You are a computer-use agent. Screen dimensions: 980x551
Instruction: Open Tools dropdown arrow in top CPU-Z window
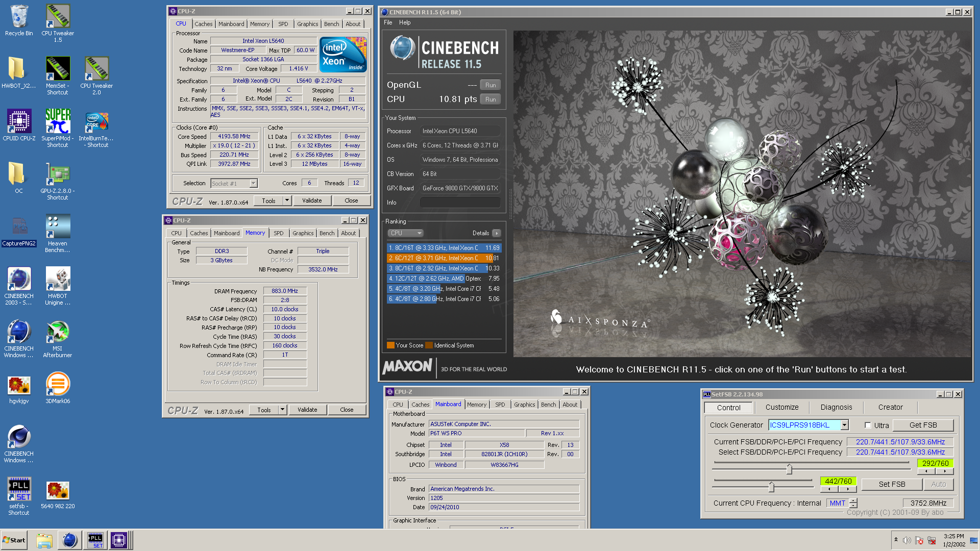pyautogui.click(x=287, y=201)
